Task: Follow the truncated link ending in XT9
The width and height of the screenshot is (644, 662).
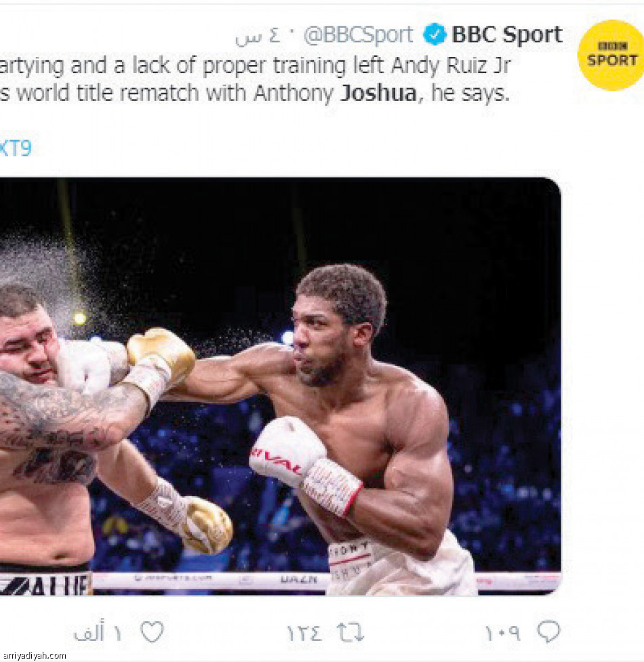Action: click(15, 148)
